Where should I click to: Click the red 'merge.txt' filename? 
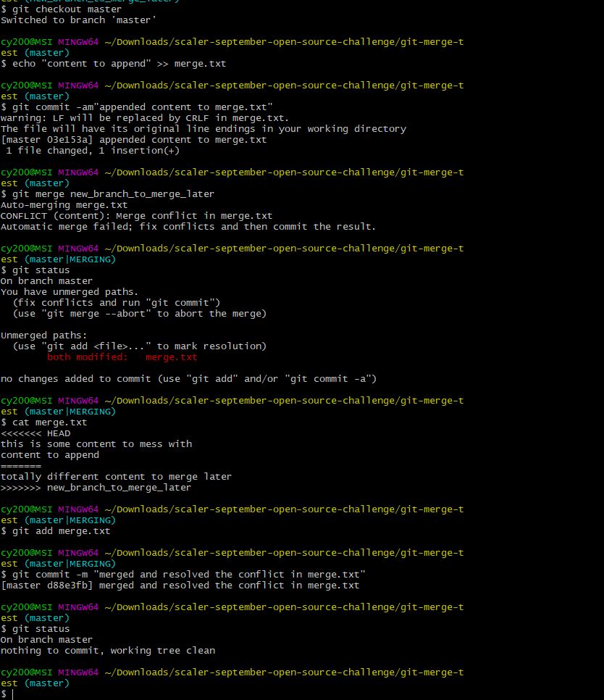[172, 357]
